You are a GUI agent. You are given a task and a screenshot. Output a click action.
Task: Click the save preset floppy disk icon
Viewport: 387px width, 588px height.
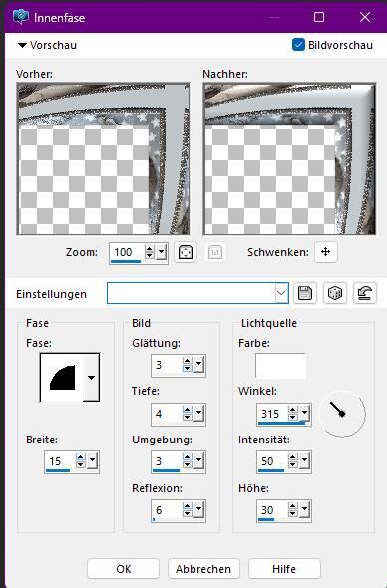305,293
